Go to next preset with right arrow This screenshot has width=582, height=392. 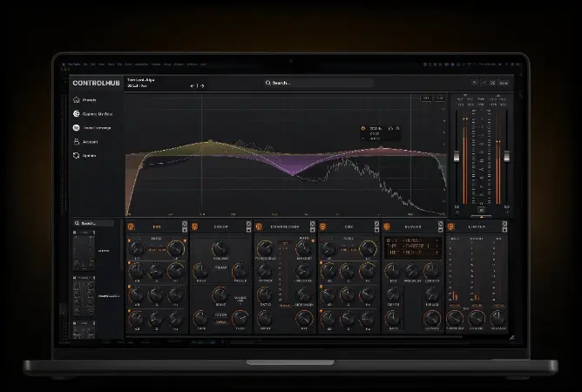pos(204,85)
